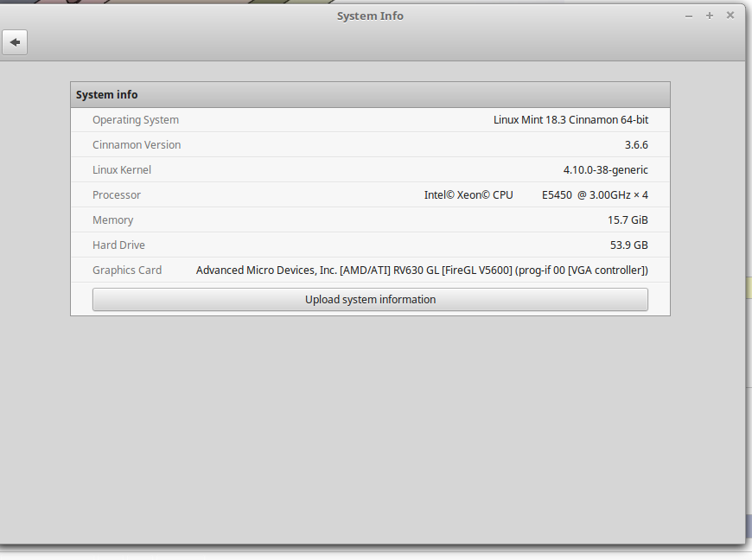Click the 15.7 GiB memory value

click(x=628, y=220)
